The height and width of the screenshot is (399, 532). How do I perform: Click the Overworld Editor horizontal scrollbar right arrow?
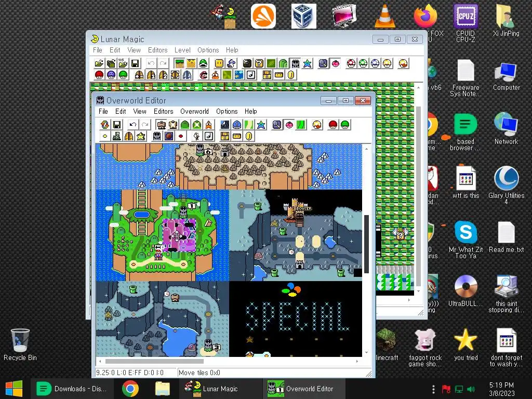click(357, 362)
